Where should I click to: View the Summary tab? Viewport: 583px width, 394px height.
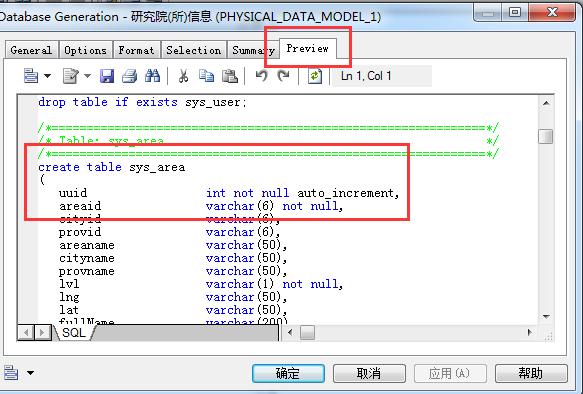(x=253, y=50)
